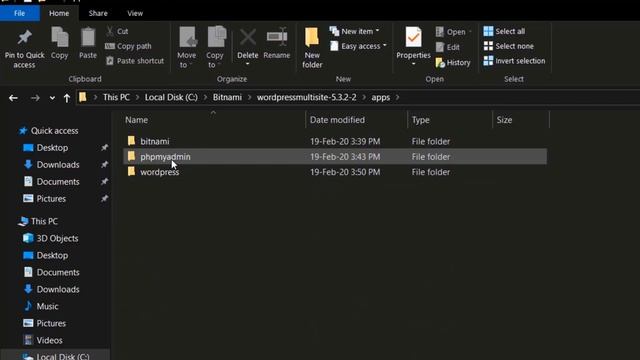The image size is (640, 360).
Task: Click Open in the Open group
Action: click(453, 32)
